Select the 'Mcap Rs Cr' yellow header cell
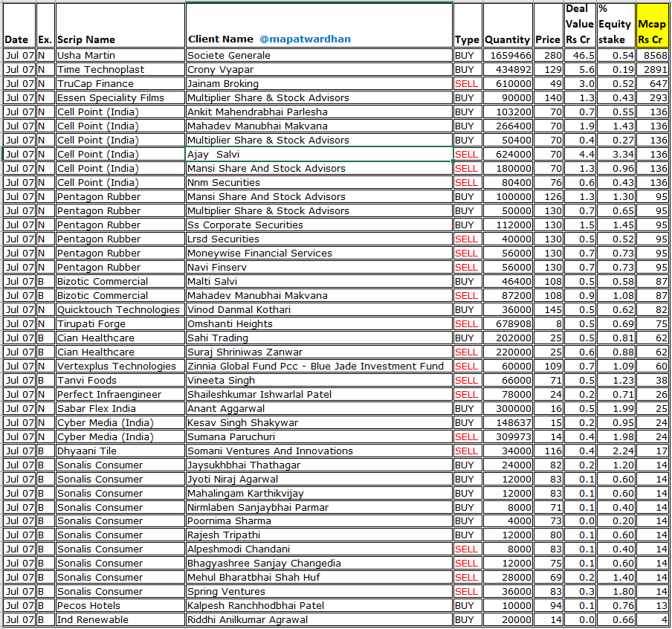Viewport: 672px width, 629px height. (x=652, y=25)
